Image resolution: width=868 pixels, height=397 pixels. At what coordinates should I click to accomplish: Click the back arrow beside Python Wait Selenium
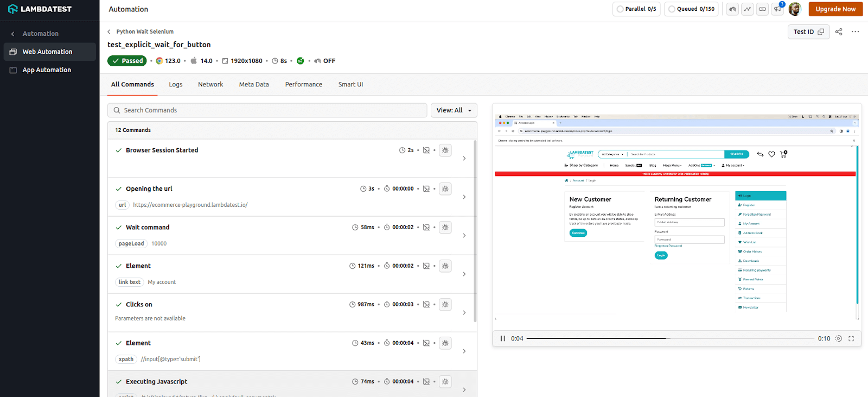109,31
